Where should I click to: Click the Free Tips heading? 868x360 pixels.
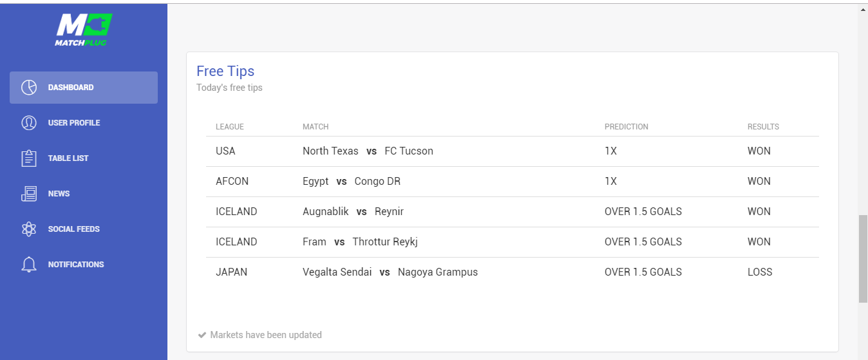pyautogui.click(x=225, y=71)
